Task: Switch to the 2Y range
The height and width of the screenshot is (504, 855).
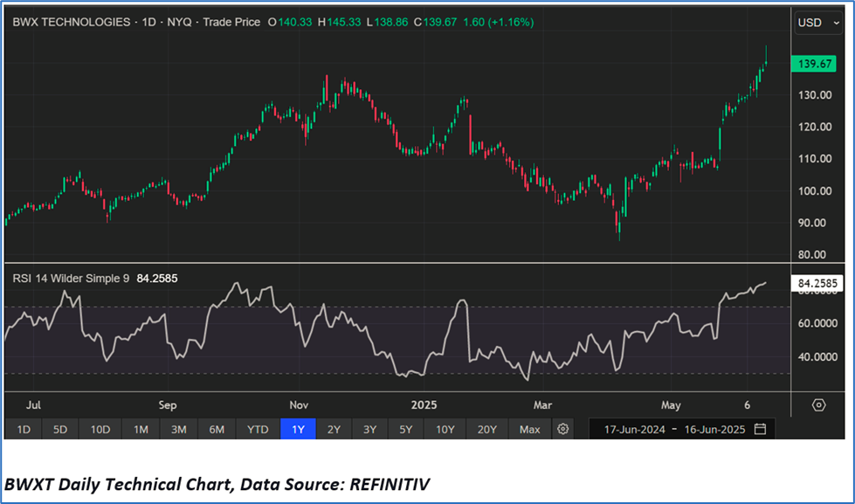Action: (x=334, y=429)
